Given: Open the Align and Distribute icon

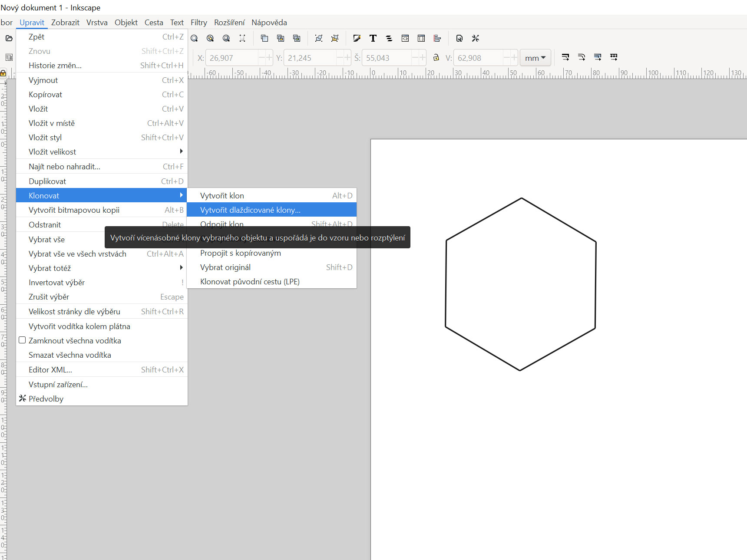Looking at the screenshot, I should click(437, 38).
